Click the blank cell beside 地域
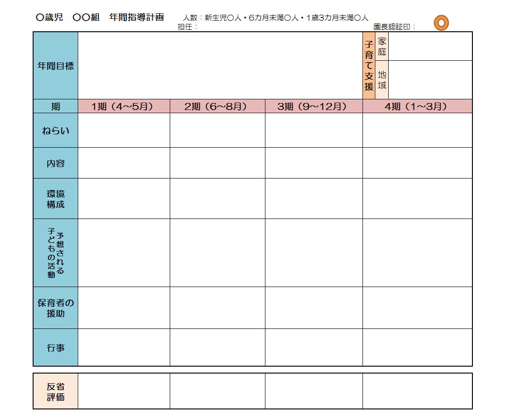The image size is (506, 420). (x=430, y=80)
